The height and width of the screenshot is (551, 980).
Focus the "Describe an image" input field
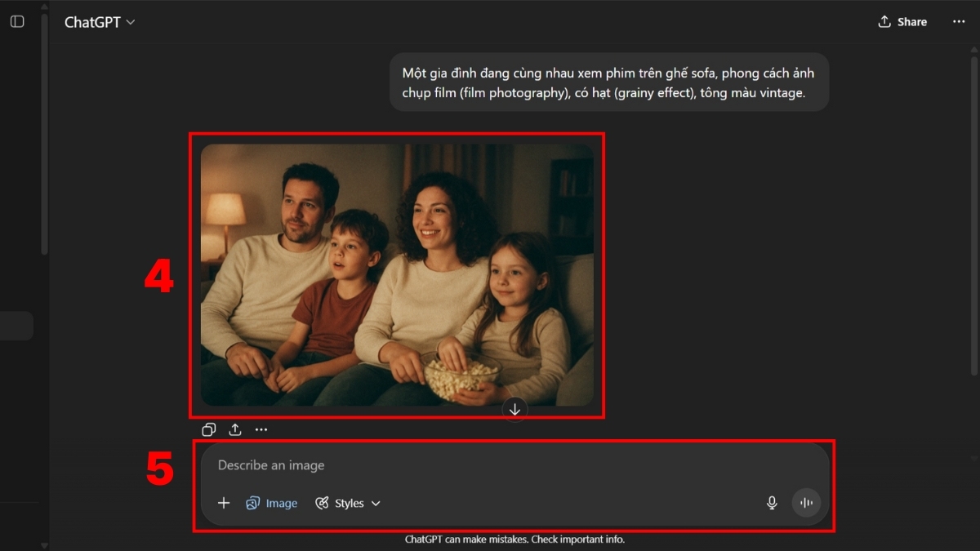514,465
